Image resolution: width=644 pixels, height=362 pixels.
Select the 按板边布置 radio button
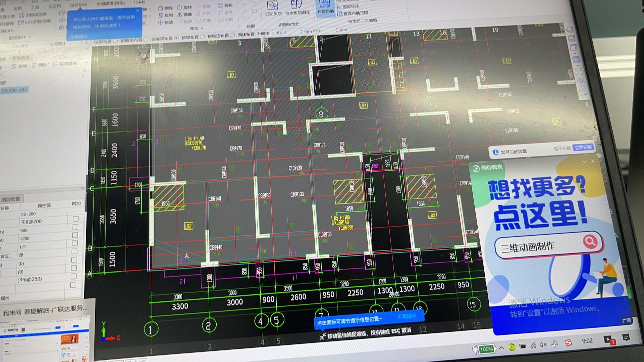pos(202,37)
